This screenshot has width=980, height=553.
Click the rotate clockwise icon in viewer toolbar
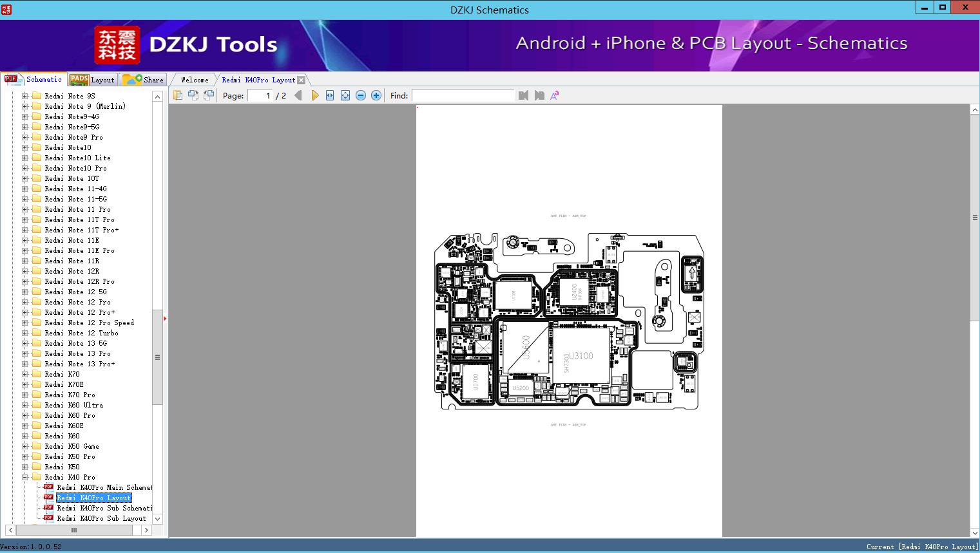tap(208, 95)
